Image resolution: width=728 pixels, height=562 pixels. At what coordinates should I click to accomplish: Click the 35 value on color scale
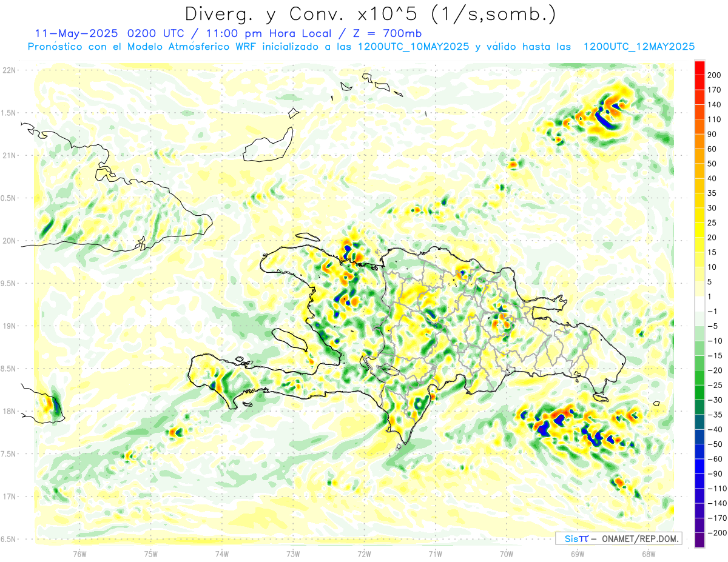click(712, 193)
